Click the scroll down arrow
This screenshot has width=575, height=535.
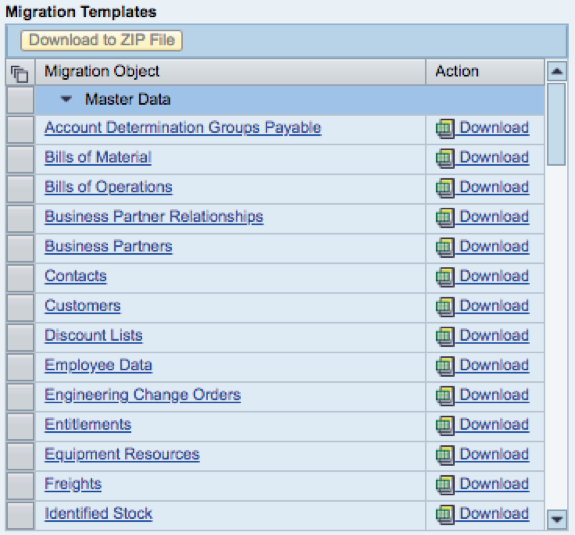coord(557,519)
